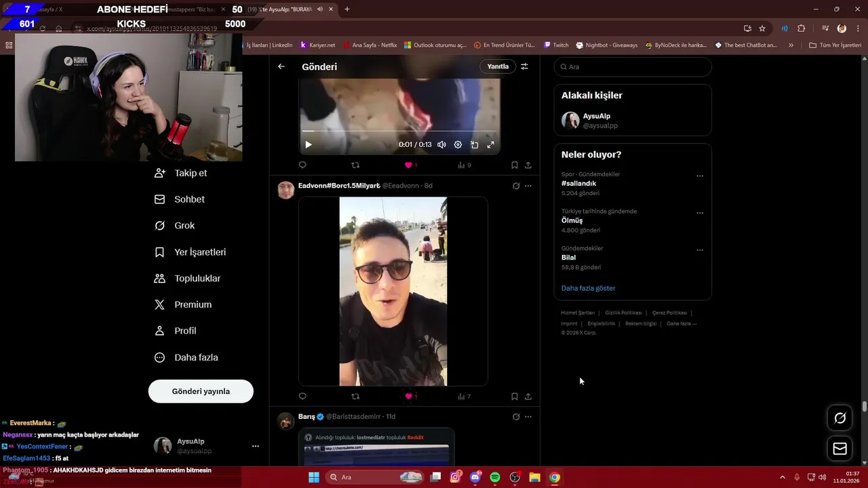Repost Eadvonn's post
The image size is (868, 488).
point(355,396)
